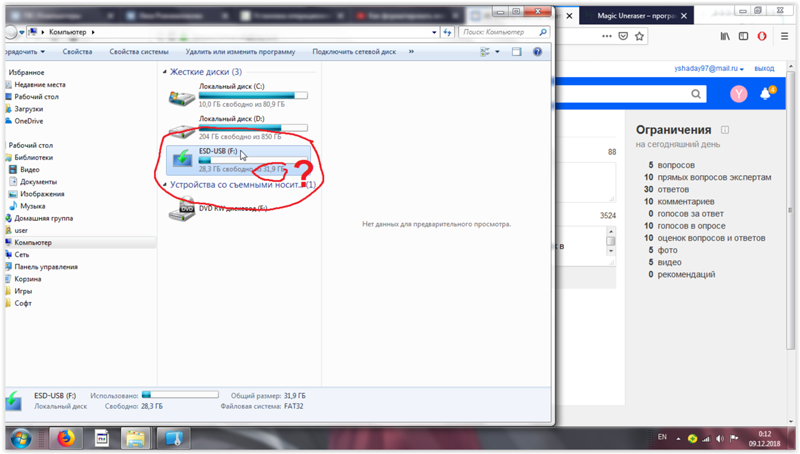Click the Explorer help question-mark icon
The image size is (800, 454).
click(x=537, y=52)
